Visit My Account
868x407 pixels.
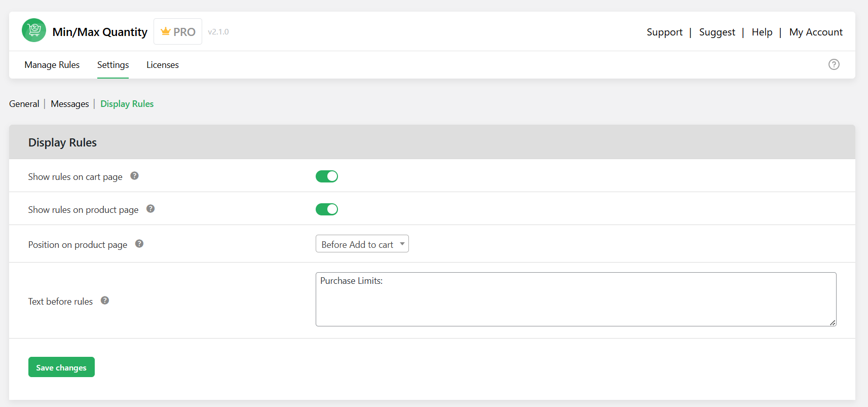coord(816,32)
